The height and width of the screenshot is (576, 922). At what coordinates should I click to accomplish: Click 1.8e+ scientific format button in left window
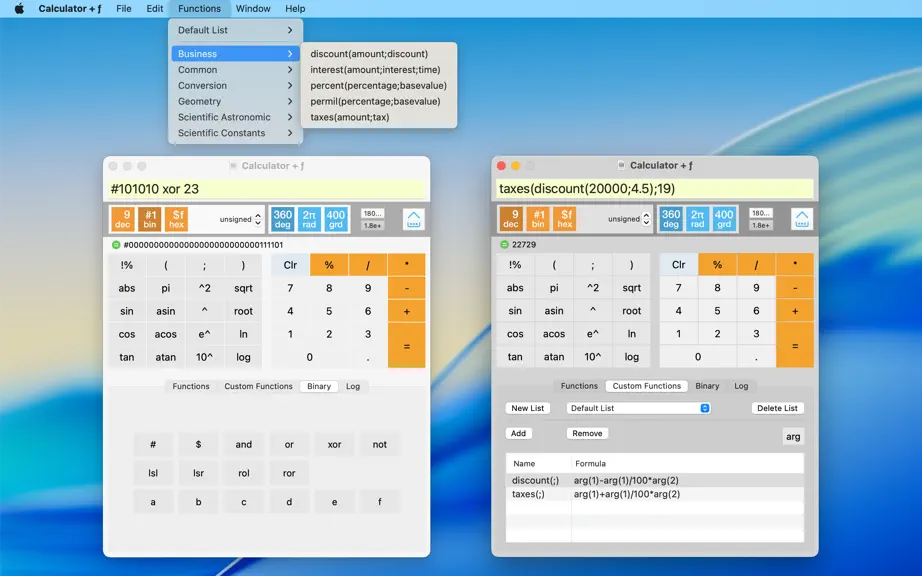[x=372, y=225]
